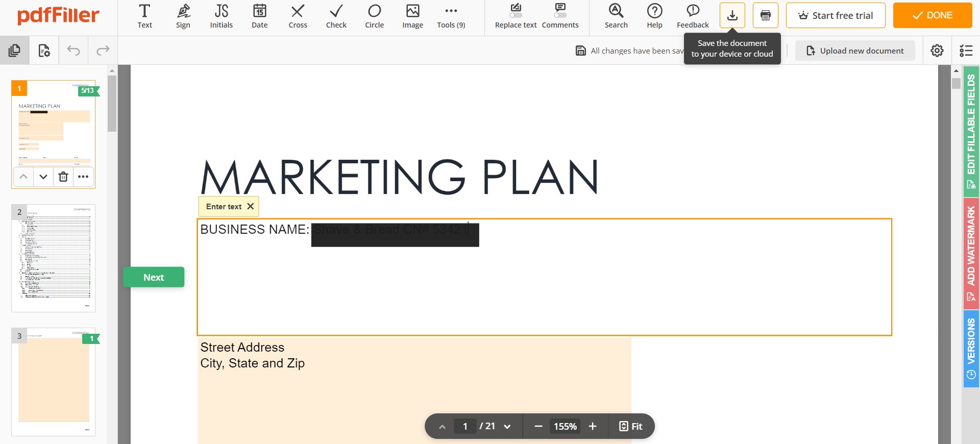Open the Image insert tool
The width and height of the screenshot is (980, 444).
pos(412,16)
